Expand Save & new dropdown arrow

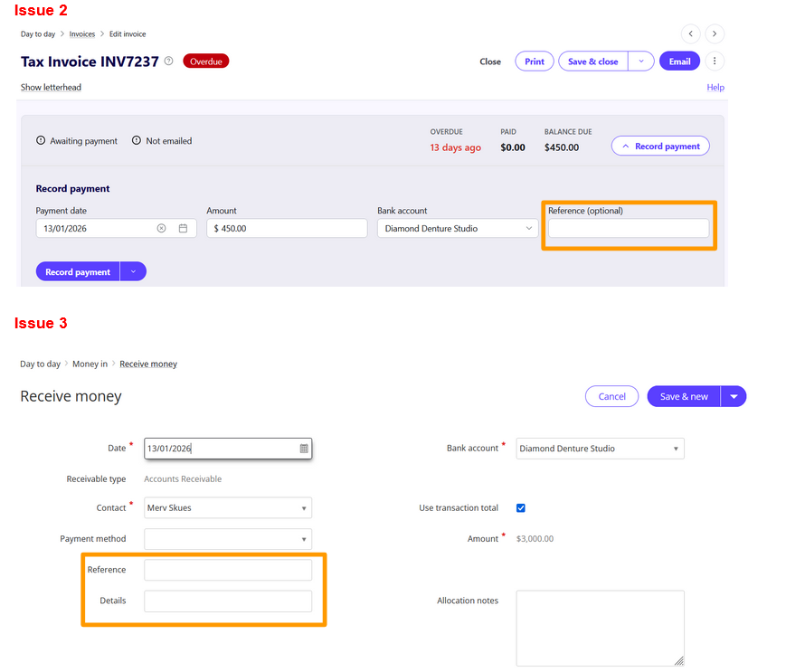pos(734,396)
